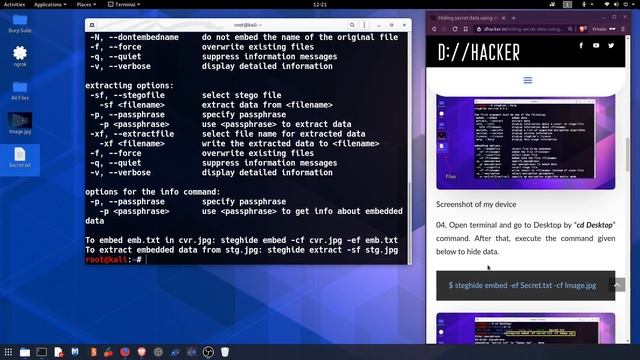Open a new browser tab

[513, 18]
